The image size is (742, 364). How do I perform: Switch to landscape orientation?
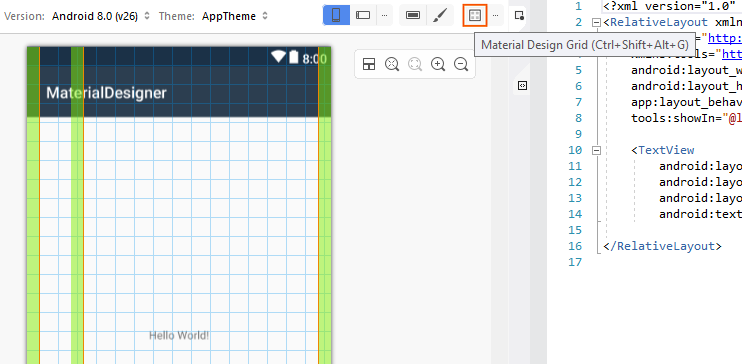363,16
